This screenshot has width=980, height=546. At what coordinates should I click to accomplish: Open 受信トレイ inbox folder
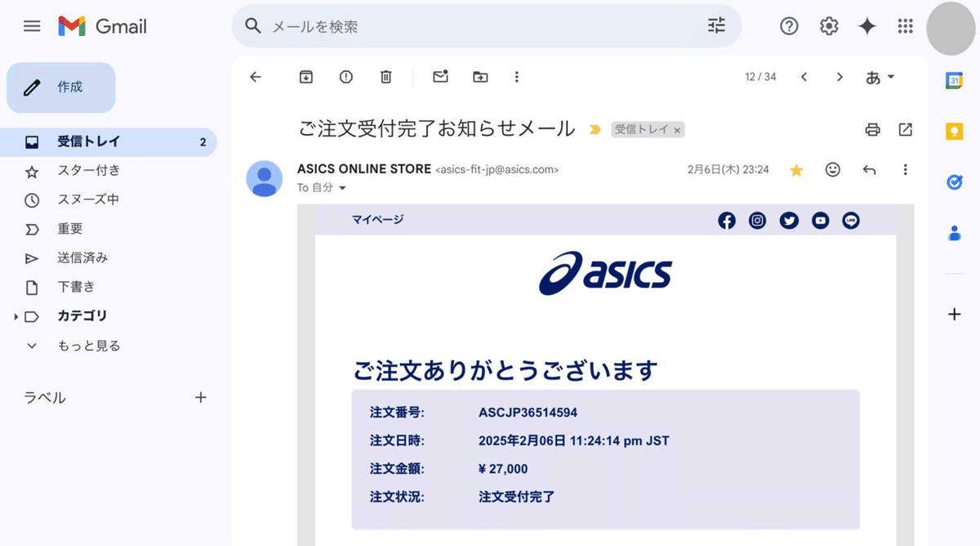point(109,141)
